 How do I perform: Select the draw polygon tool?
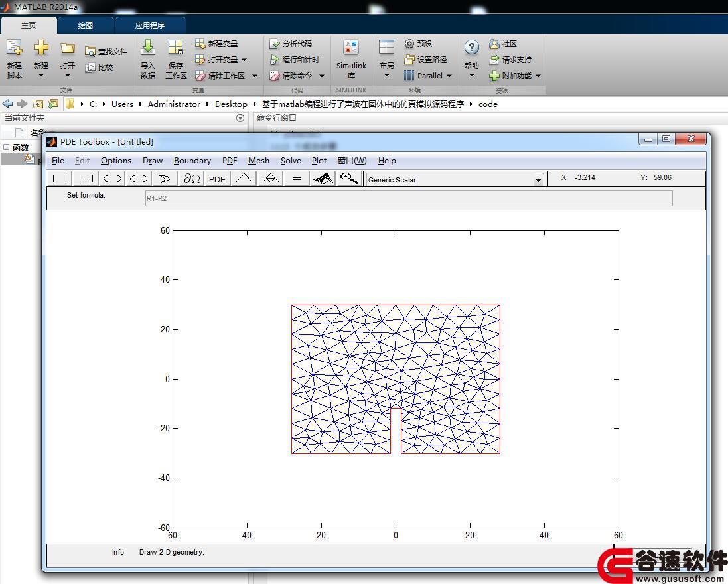[165, 179]
